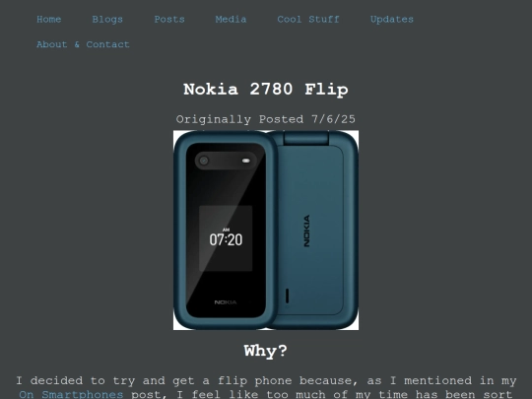Click the flash LED on the phone photo

[246, 161]
